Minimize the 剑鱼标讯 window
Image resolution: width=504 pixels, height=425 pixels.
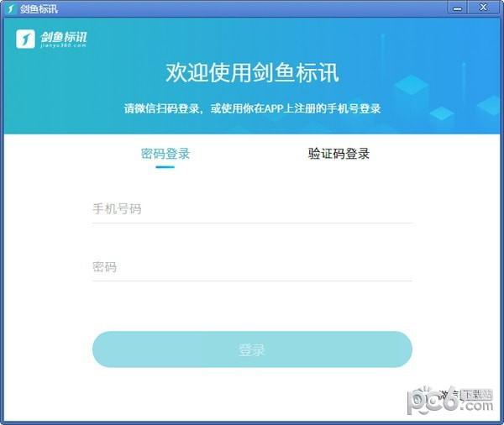click(457, 8)
